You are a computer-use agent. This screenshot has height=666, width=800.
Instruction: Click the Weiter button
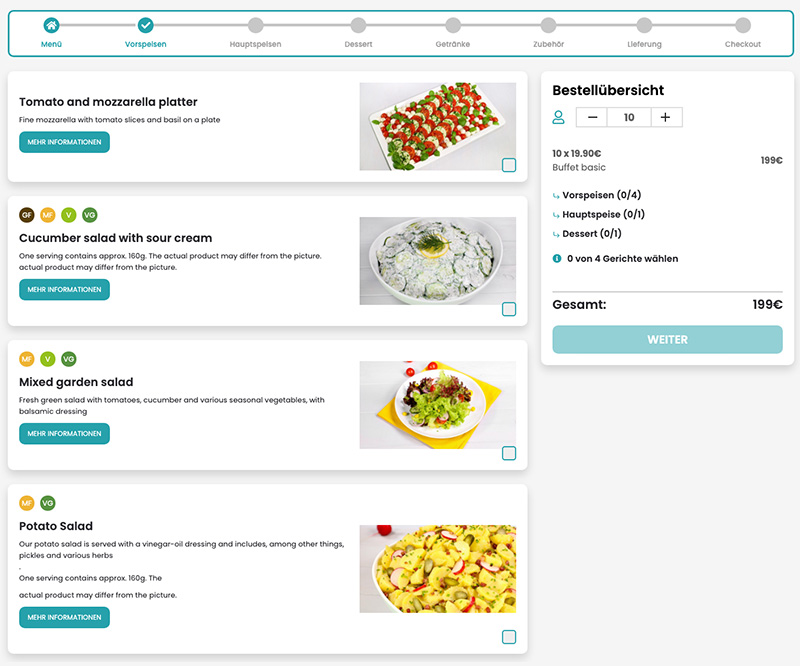pos(667,339)
